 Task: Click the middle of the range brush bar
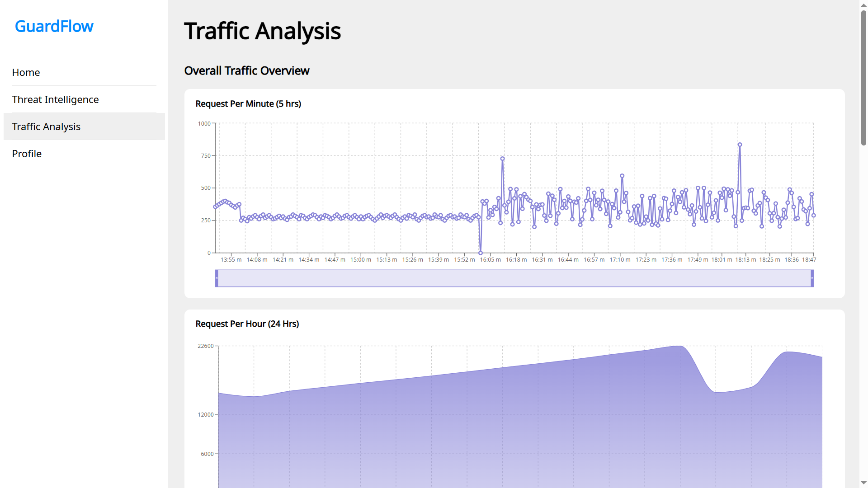point(514,278)
